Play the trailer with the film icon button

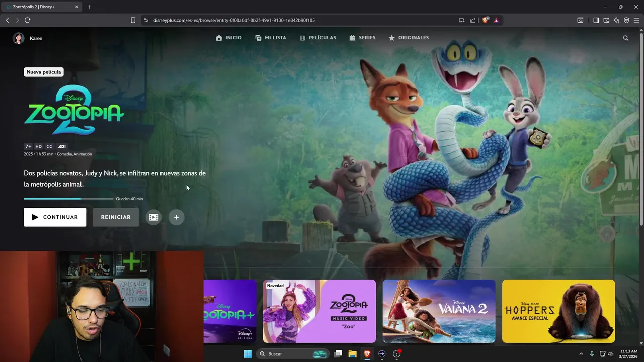pyautogui.click(x=154, y=217)
